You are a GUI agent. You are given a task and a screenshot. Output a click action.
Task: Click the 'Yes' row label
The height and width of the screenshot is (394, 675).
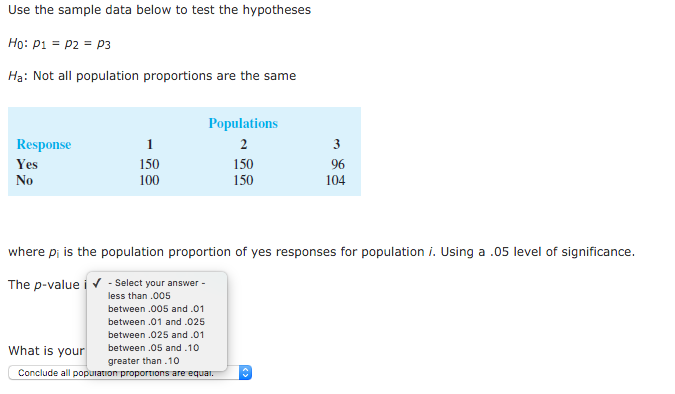coord(27,164)
